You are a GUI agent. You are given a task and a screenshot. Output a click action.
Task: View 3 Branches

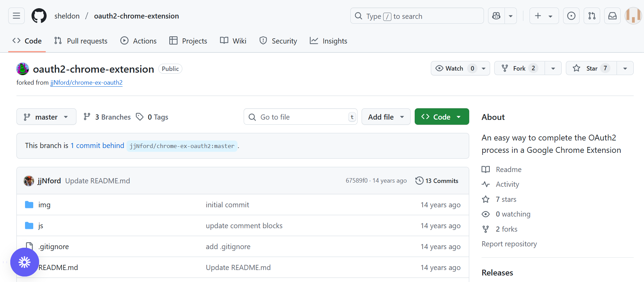click(x=107, y=117)
